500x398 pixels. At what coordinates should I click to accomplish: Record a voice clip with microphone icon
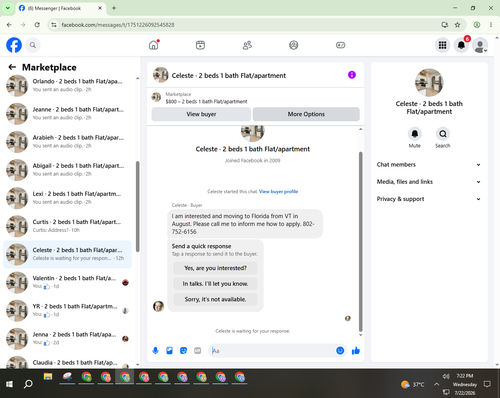pyautogui.click(x=155, y=351)
